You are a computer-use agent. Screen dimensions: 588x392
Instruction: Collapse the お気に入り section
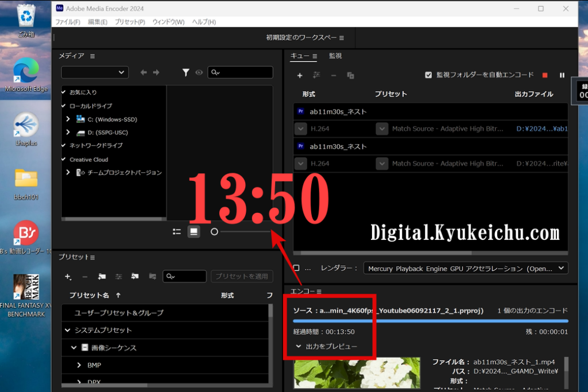64,92
